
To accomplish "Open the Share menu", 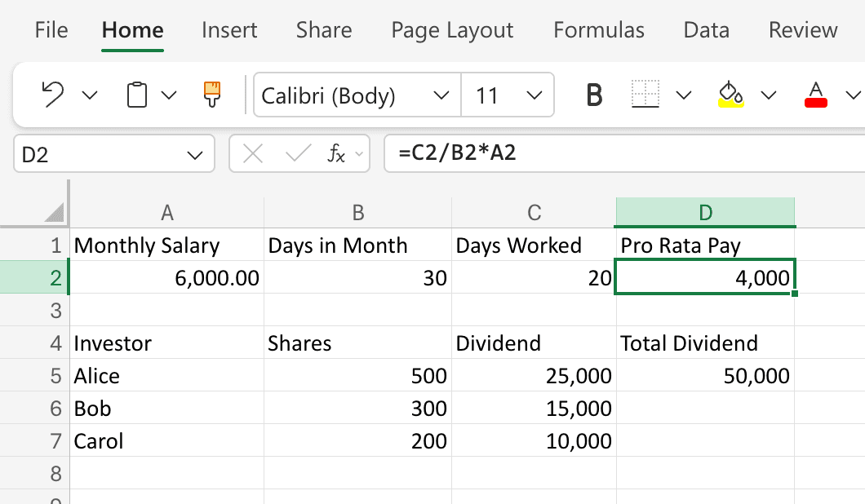I will pyautogui.click(x=323, y=30).
